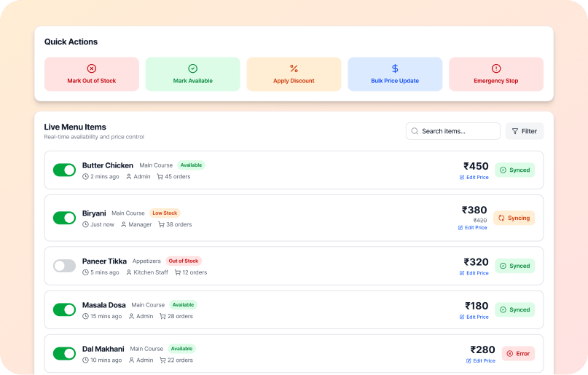Viewport: 588px width, 375px height.
Task: Turn off the Biryani availability toggle
Action: coord(64,218)
